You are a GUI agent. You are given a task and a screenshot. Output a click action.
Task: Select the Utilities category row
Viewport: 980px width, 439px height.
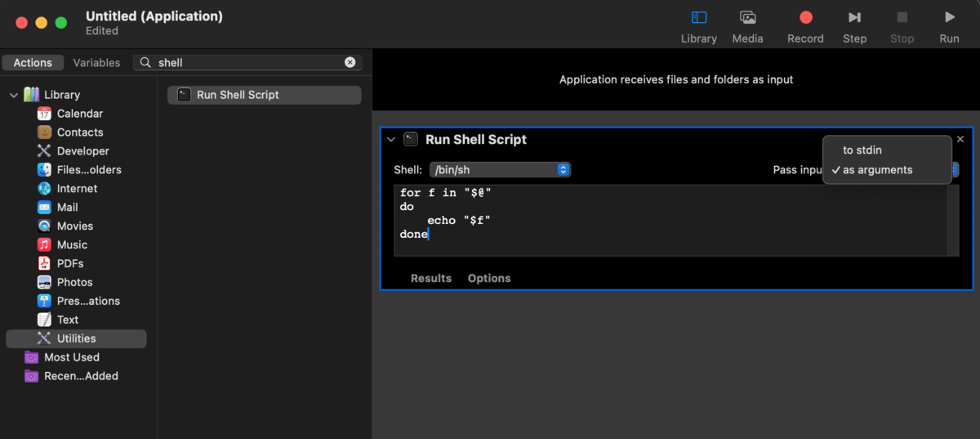(x=76, y=338)
